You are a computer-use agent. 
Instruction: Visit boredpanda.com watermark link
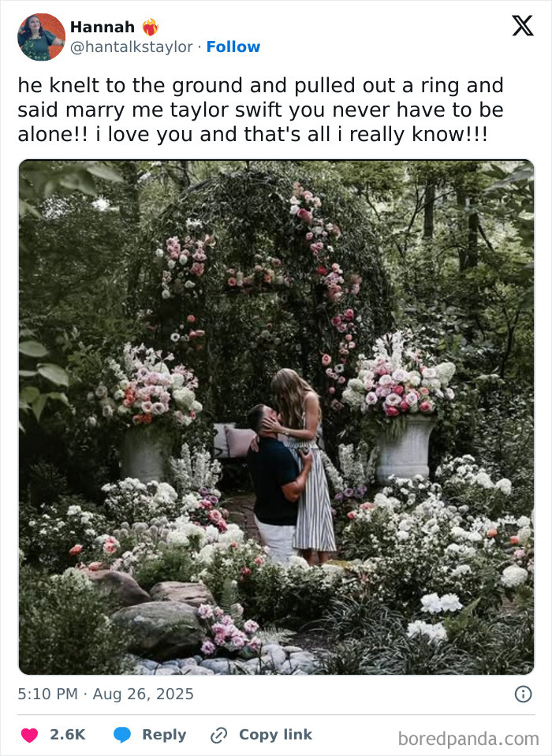tap(468, 739)
